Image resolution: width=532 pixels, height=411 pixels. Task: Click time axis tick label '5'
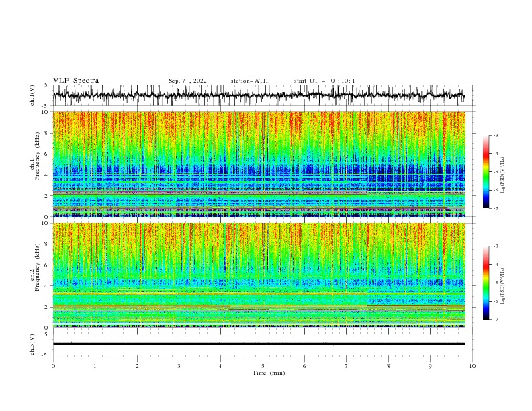263,366
